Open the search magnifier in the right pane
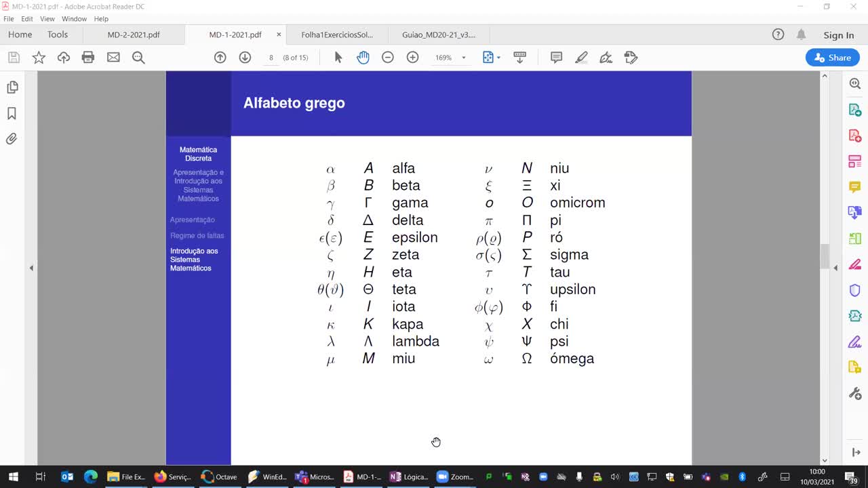 854,84
